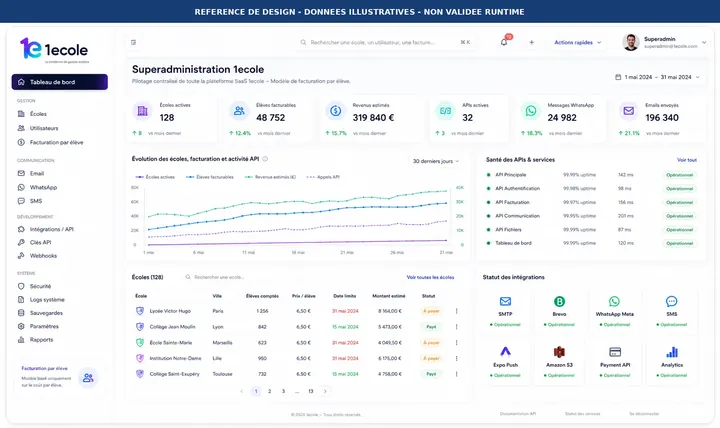Open row menu for Collège Jean Moulin
The width and height of the screenshot is (720, 428).
coord(456,327)
